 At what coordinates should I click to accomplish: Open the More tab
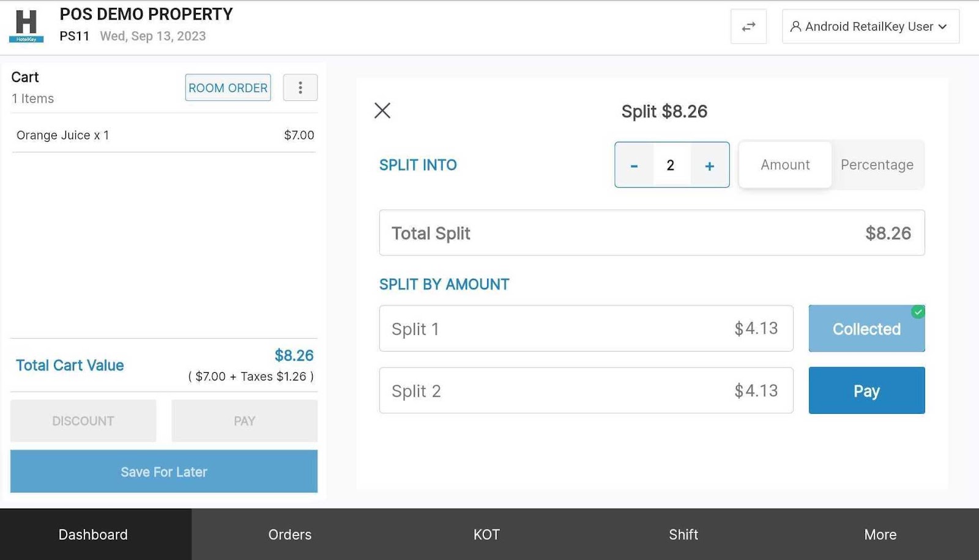[880, 534]
